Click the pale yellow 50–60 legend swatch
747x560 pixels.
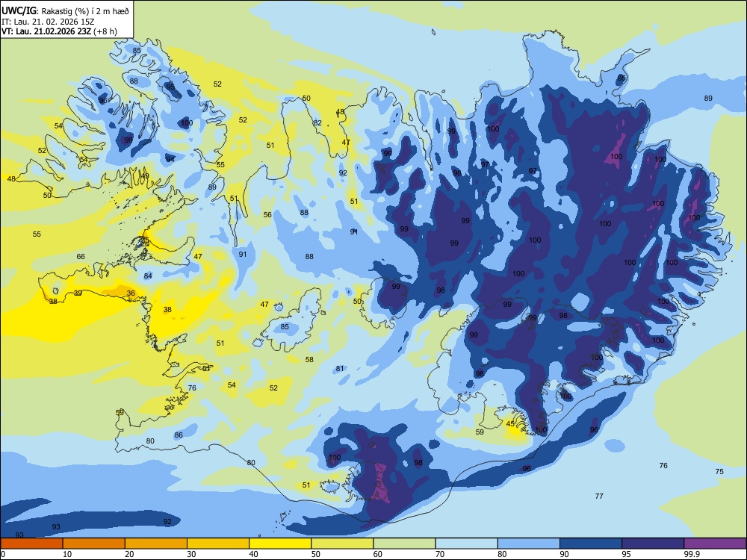pyautogui.click(x=342, y=544)
